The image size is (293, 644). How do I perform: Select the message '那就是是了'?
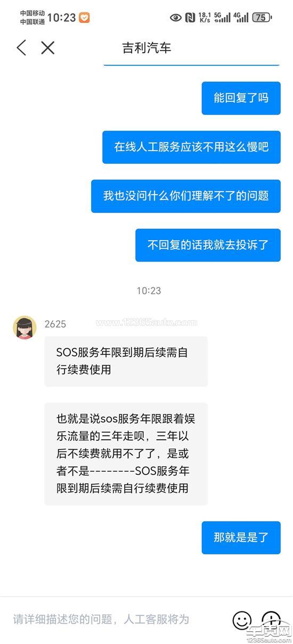click(241, 538)
